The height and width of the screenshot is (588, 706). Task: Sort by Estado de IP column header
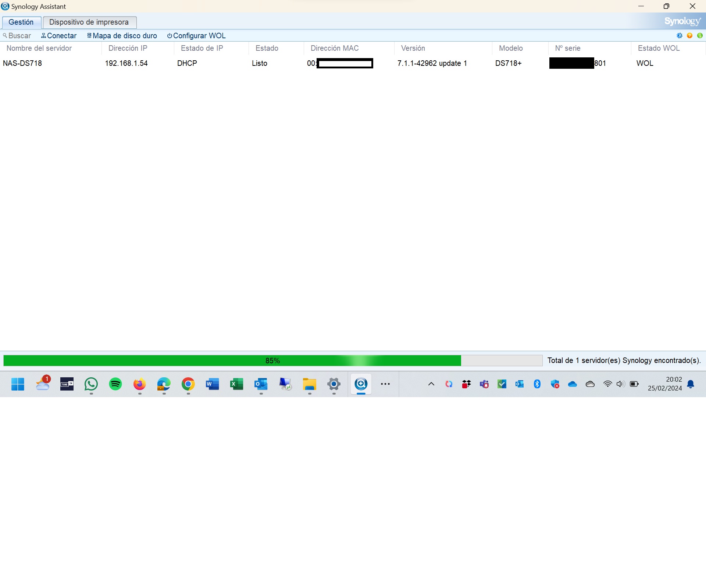coord(212,48)
